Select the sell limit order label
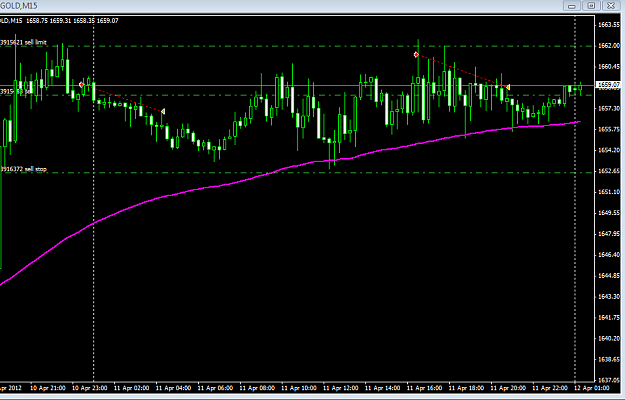 point(23,42)
